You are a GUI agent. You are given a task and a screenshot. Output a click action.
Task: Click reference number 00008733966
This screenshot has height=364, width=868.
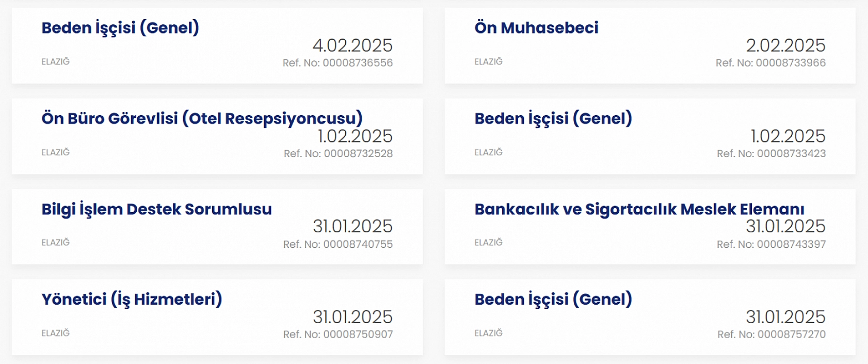770,63
